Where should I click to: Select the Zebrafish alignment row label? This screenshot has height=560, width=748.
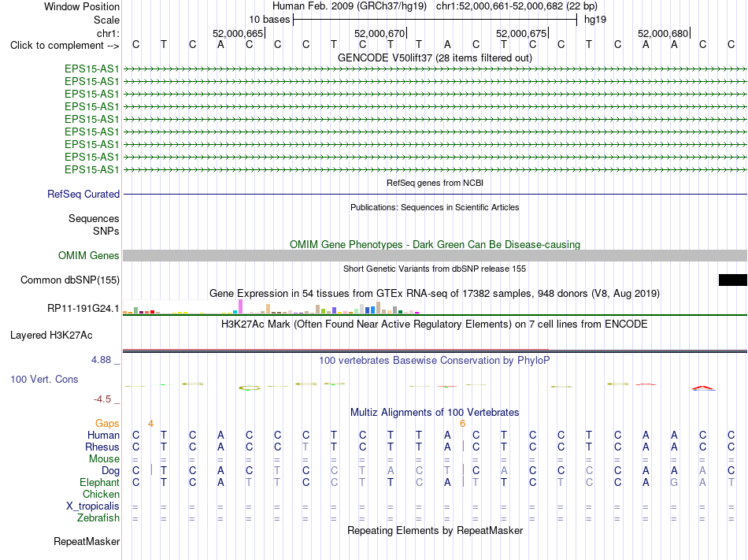pos(98,517)
